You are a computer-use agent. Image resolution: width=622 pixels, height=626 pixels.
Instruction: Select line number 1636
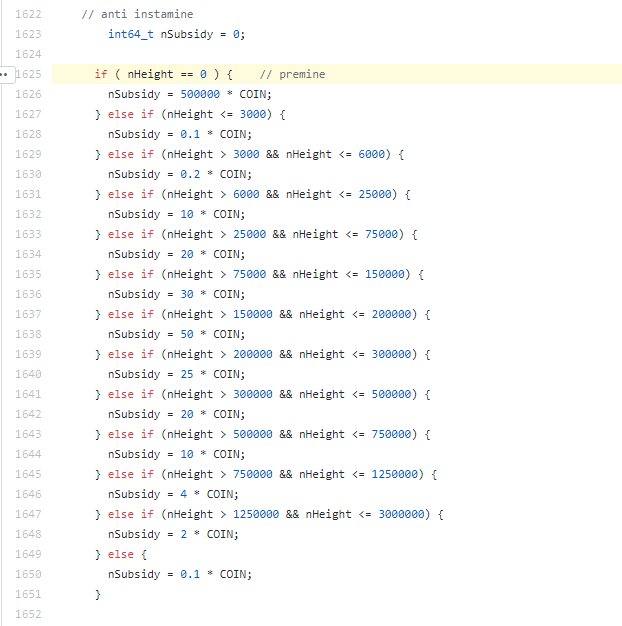pyautogui.click(x=28, y=294)
